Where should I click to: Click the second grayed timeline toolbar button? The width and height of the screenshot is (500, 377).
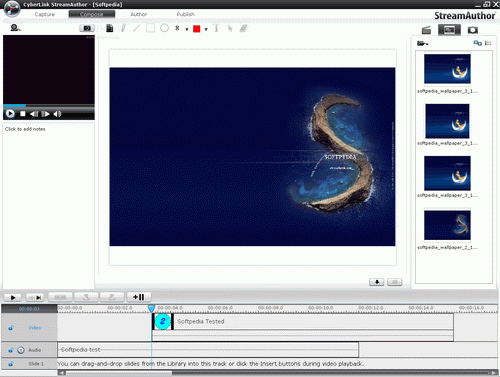86,297
